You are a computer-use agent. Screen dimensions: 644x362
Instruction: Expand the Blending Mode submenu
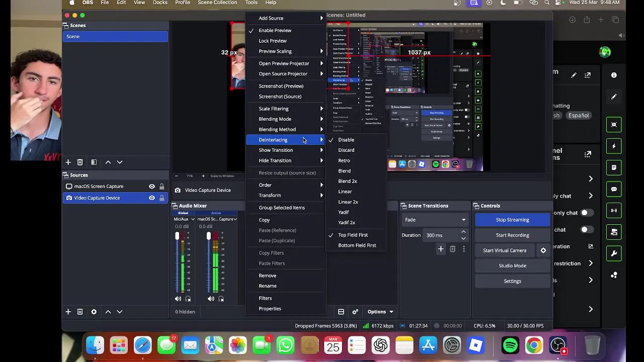286,119
